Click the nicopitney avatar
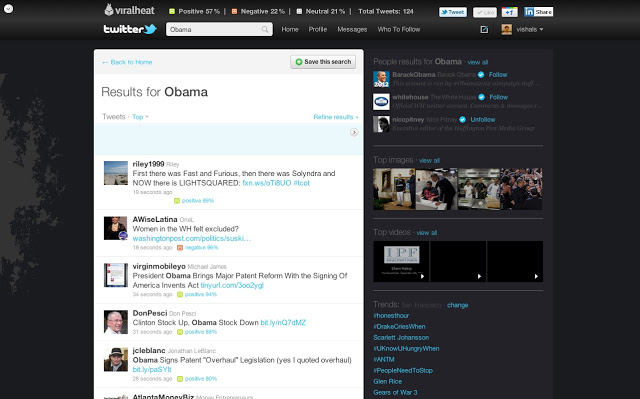Image resolution: width=640 pixels, height=399 pixels. pyautogui.click(x=381, y=124)
